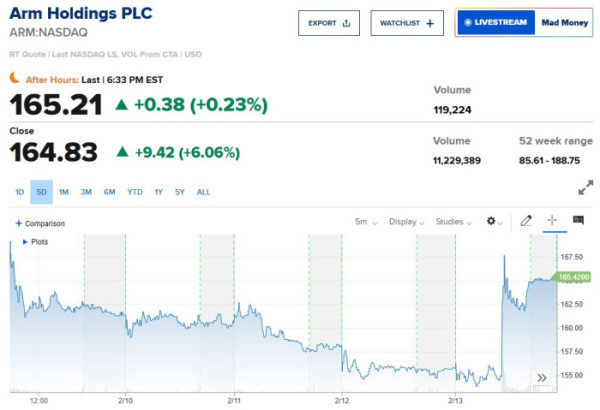
Task: Switch to the 1M range tab
Action: click(63, 192)
